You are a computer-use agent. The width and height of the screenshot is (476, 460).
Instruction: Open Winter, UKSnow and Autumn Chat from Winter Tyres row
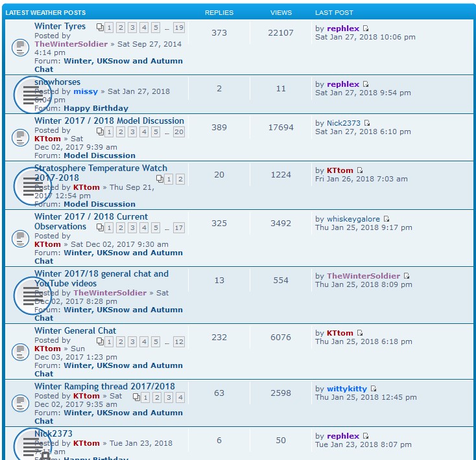[108, 65]
